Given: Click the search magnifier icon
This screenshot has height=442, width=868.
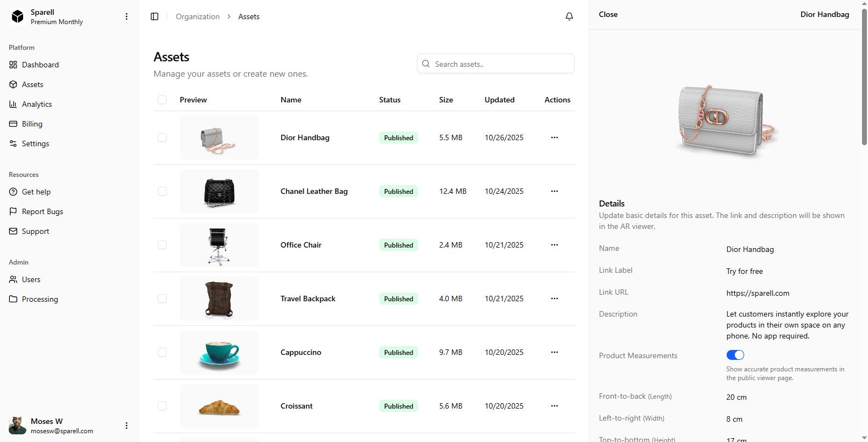Looking at the screenshot, I should 426,64.
